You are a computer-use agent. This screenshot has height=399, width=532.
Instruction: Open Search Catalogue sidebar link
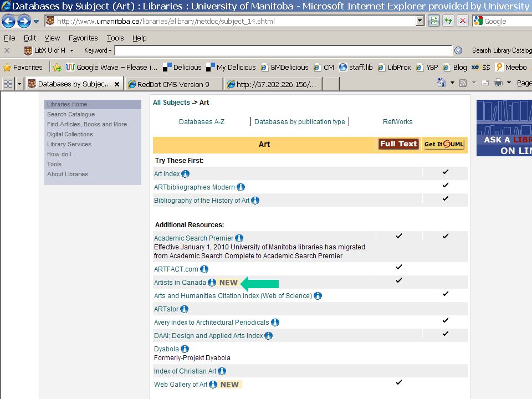point(71,114)
